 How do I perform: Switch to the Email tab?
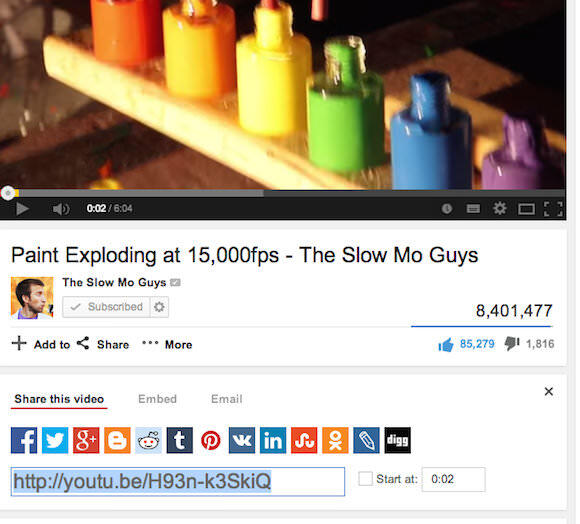pyautogui.click(x=227, y=399)
